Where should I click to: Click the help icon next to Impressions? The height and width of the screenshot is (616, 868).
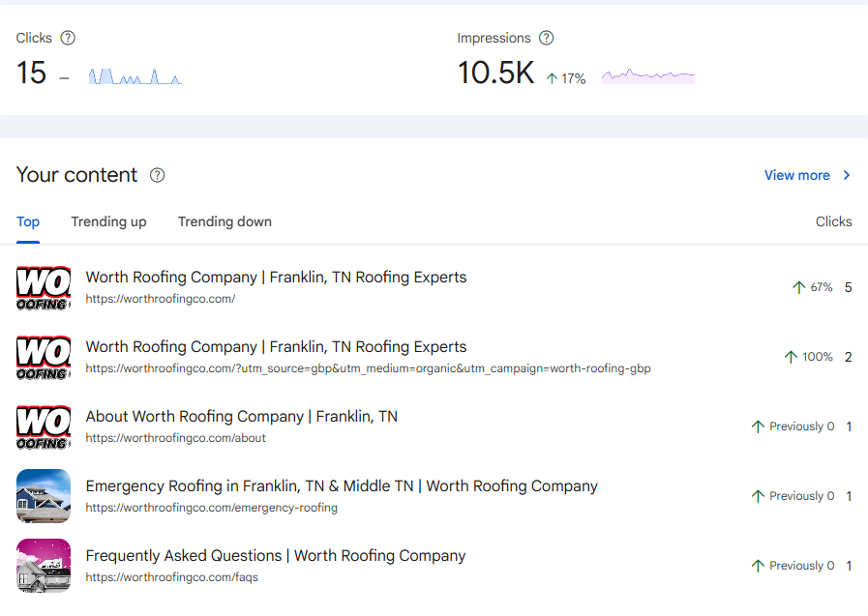[547, 38]
